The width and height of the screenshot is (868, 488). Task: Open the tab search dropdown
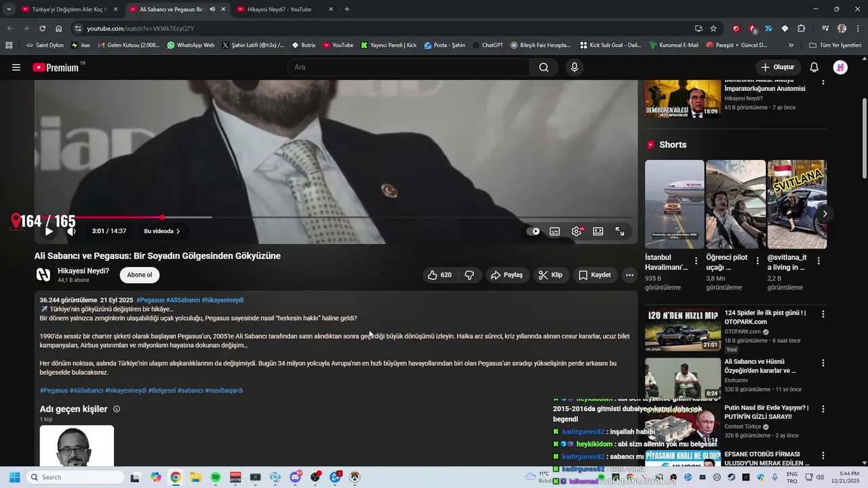[x=9, y=9]
